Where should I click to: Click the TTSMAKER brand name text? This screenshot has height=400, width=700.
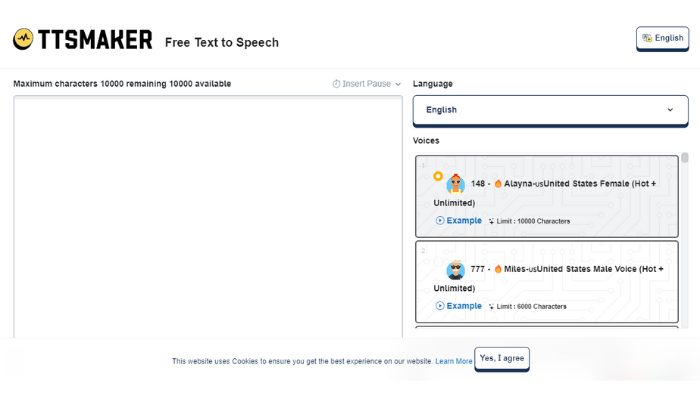pos(95,40)
